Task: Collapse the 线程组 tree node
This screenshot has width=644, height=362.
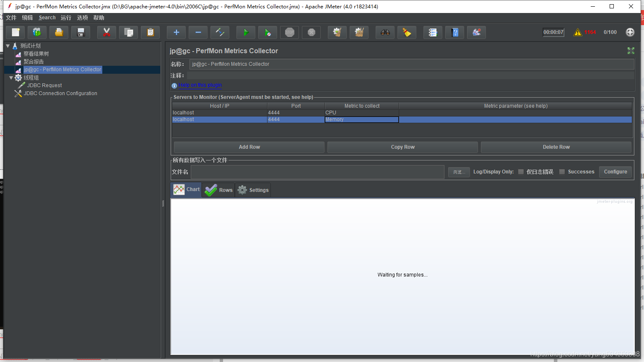Action: pos(11,78)
